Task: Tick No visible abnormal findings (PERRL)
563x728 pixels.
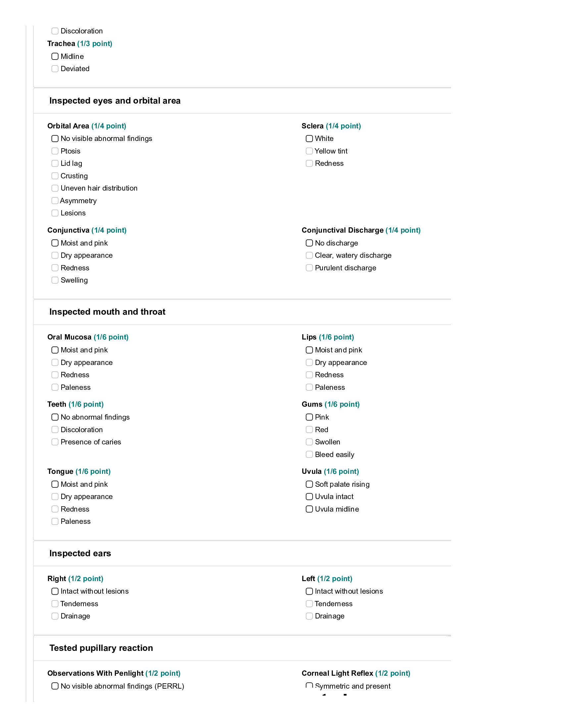Action: pos(55,686)
